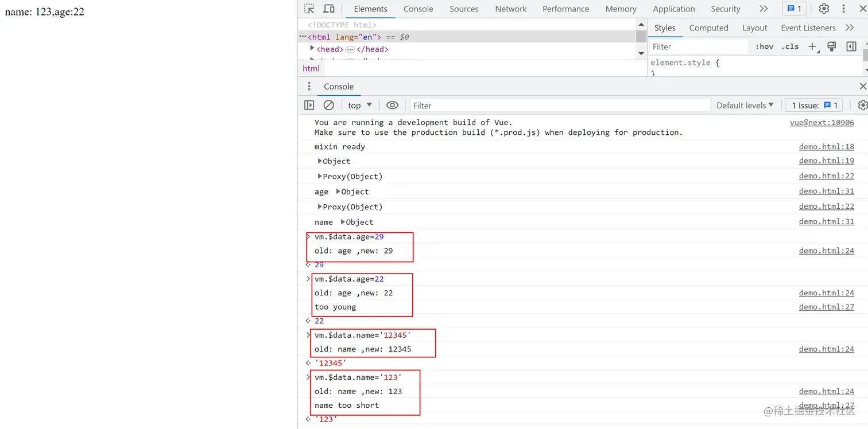Viewport: 868px width, 429px height.
Task: Expand the Object next to name
Action: [x=343, y=221]
